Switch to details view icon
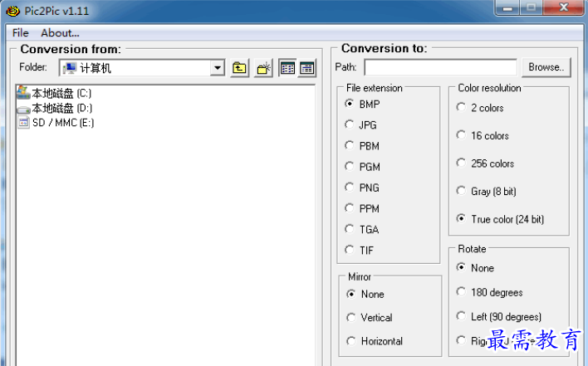 [307, 68]
